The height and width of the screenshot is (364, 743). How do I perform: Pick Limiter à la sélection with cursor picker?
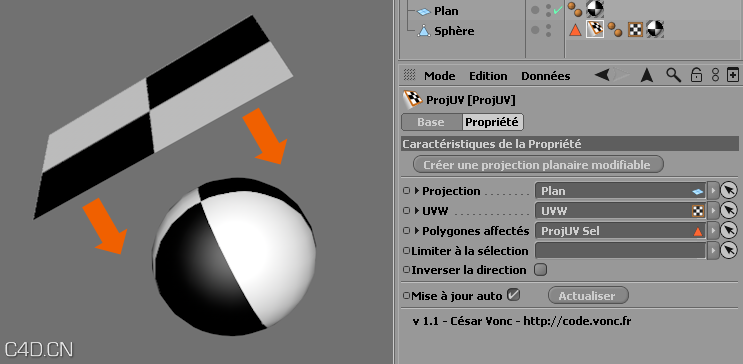point(729,251)
